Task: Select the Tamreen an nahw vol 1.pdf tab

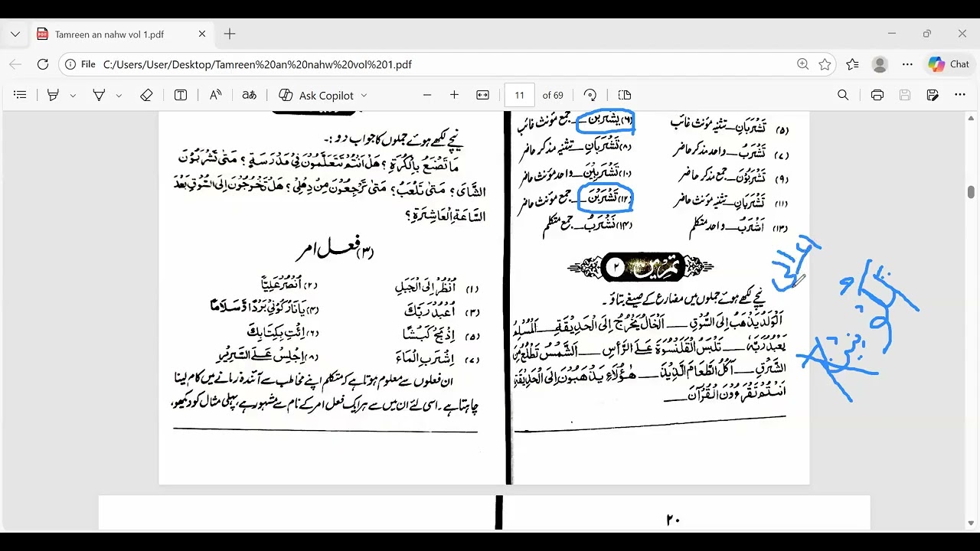Action: click(x=120, y=34)
